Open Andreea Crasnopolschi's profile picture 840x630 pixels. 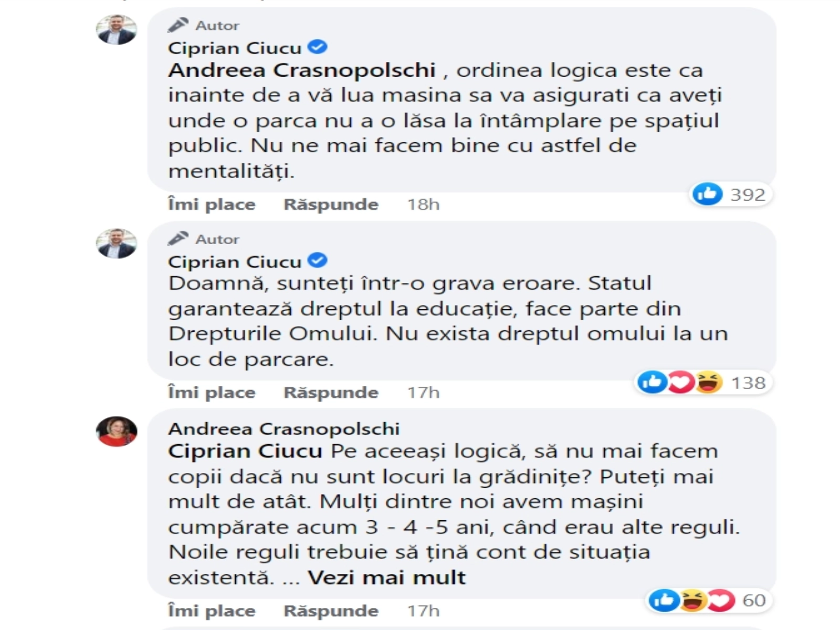pyautogui.click(x=117, y=432)
